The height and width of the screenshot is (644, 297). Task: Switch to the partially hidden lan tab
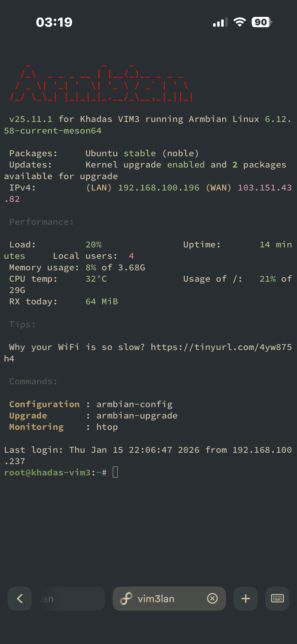click(x=68, y=599)
